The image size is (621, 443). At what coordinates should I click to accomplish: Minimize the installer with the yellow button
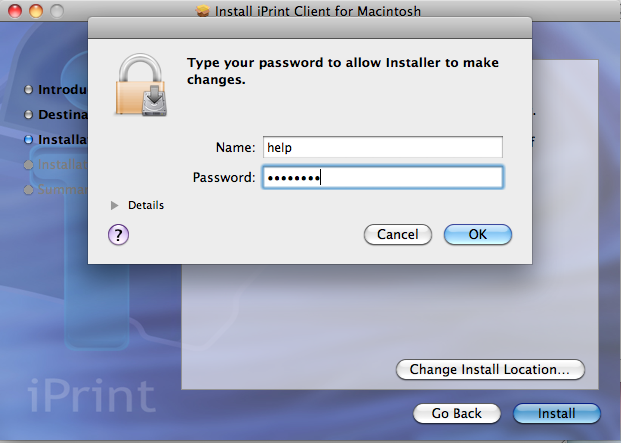(34, 11)
